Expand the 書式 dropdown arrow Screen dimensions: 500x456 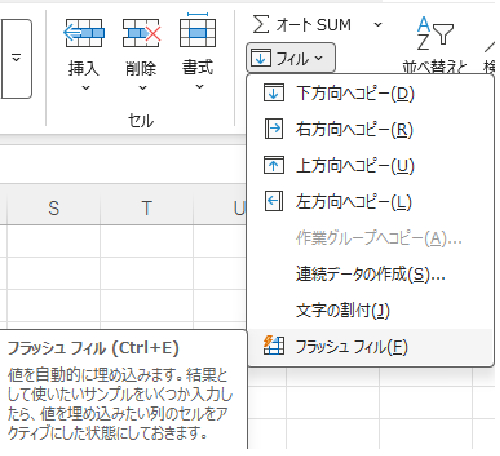click(x=199, y=87)
